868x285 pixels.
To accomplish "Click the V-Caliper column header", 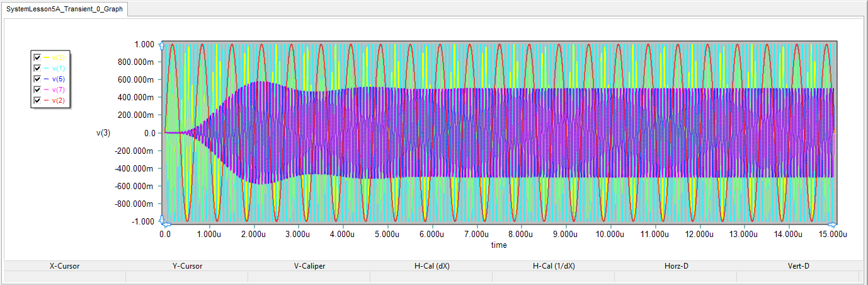I will click(309, 266).
